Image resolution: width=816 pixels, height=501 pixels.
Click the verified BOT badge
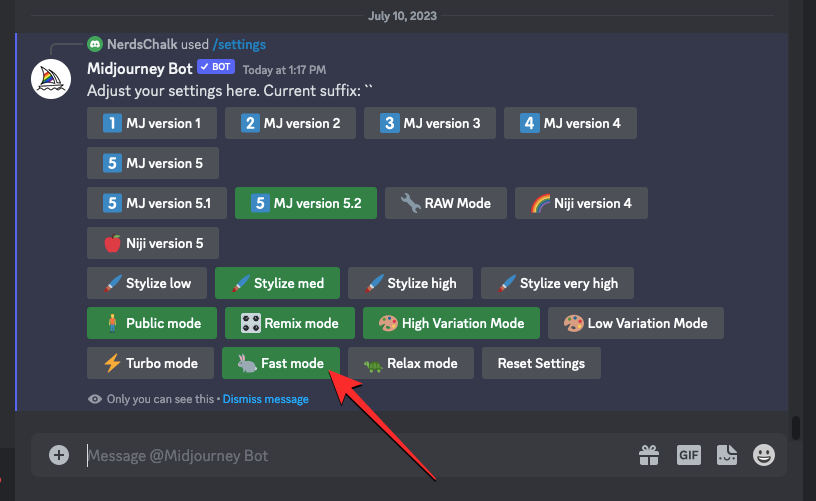coord(216,67)
